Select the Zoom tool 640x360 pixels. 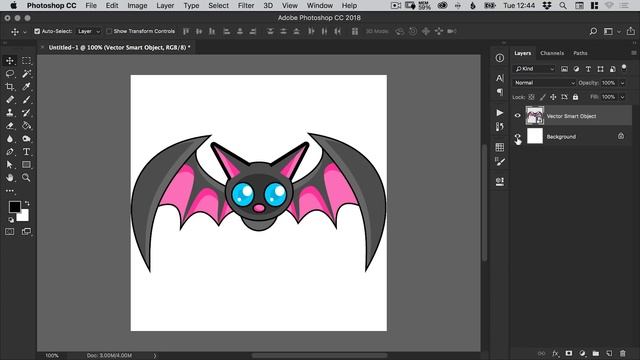pyautogui.click(x=26, y=178)
